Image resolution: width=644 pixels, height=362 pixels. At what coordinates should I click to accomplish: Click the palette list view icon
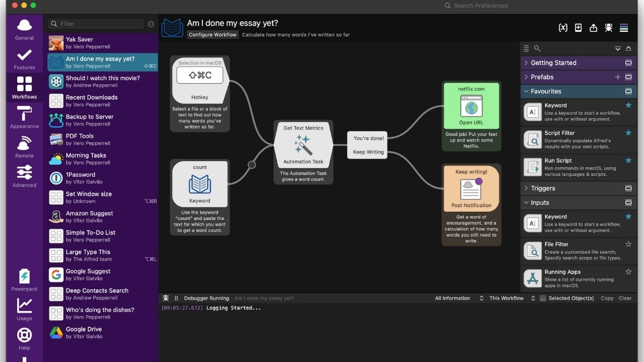(x=526, y=48)
